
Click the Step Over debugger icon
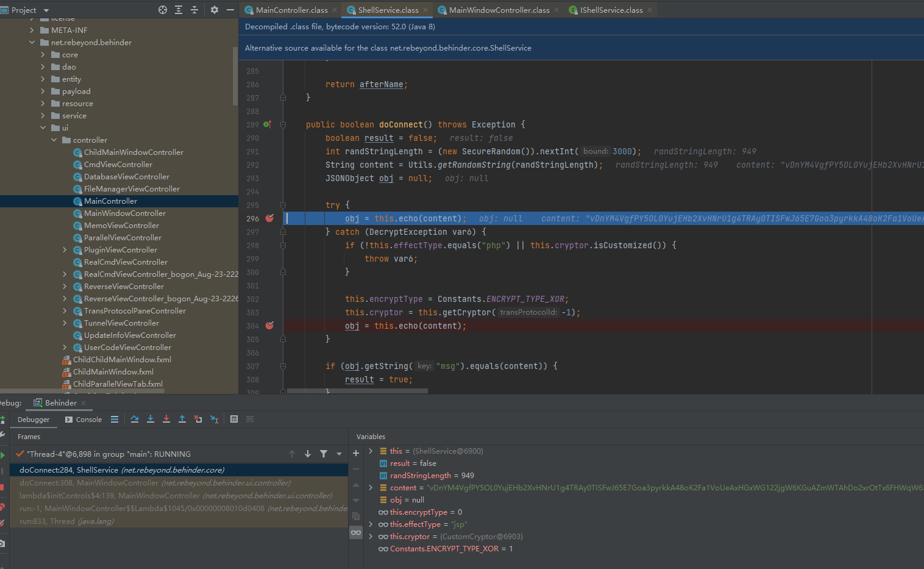[x=135, y=419]
